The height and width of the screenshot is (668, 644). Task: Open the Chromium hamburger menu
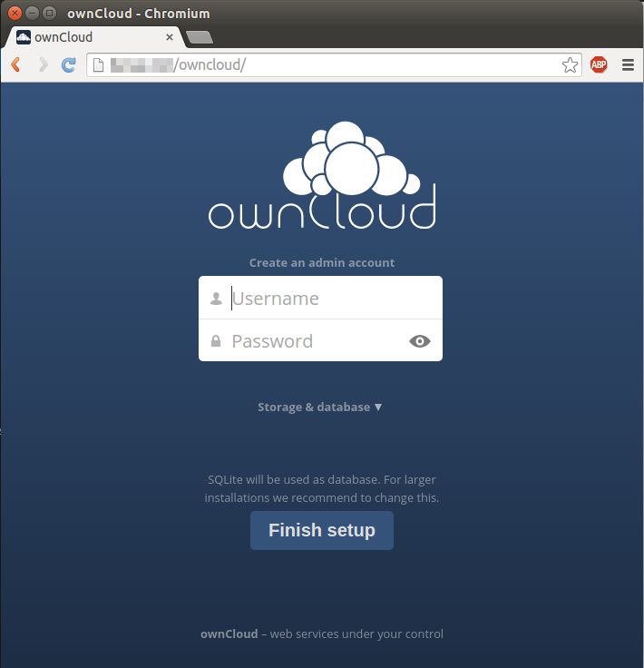pos(628,65)
